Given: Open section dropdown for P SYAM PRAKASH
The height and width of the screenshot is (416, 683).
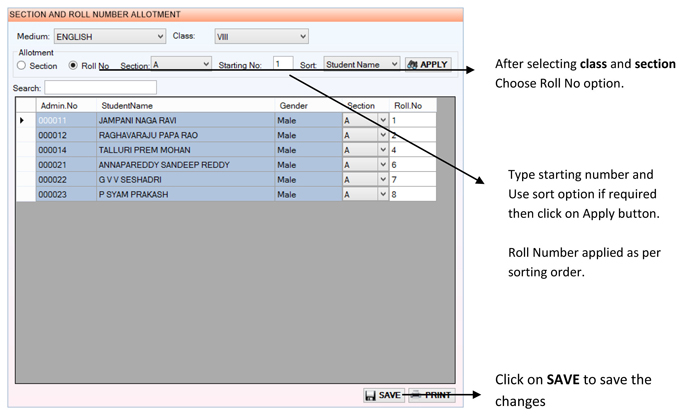Looking at the screenshot, I should point(383,194).
